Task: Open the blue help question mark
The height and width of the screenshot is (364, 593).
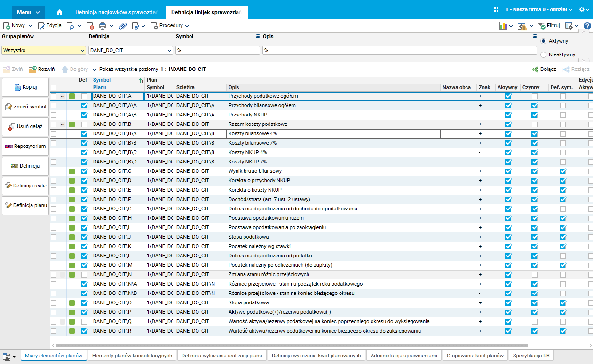Action: click(x=587, y=26)
